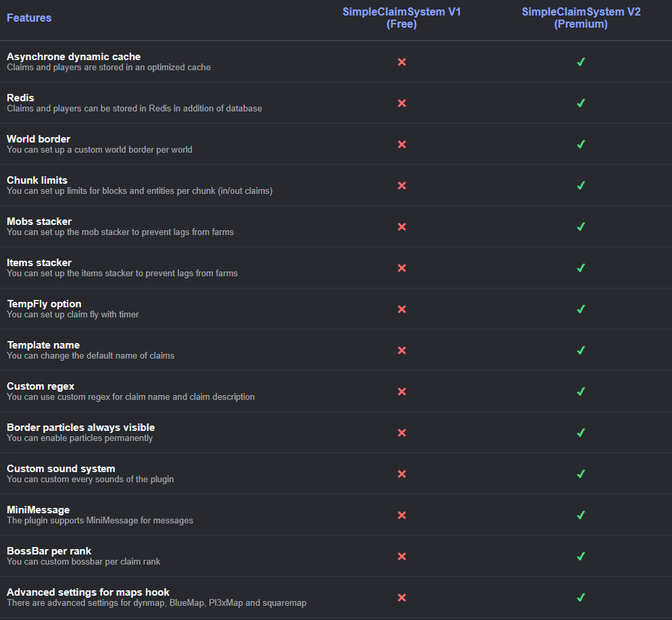672x620 pixels.
Task: Click the Features column header
Action: 29,18
